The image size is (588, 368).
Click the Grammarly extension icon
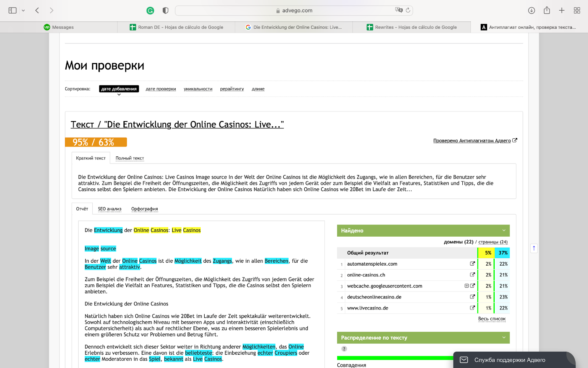coord(150,11)
